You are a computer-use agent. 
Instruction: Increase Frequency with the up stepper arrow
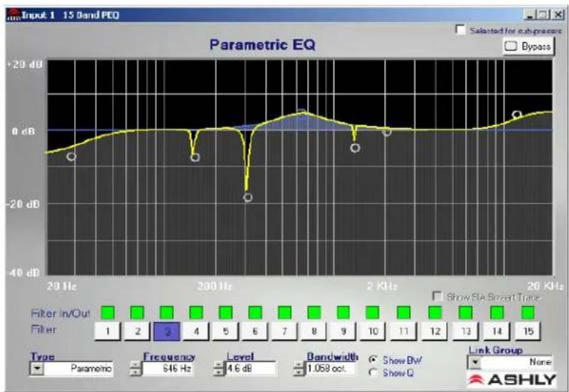[136, 365]
